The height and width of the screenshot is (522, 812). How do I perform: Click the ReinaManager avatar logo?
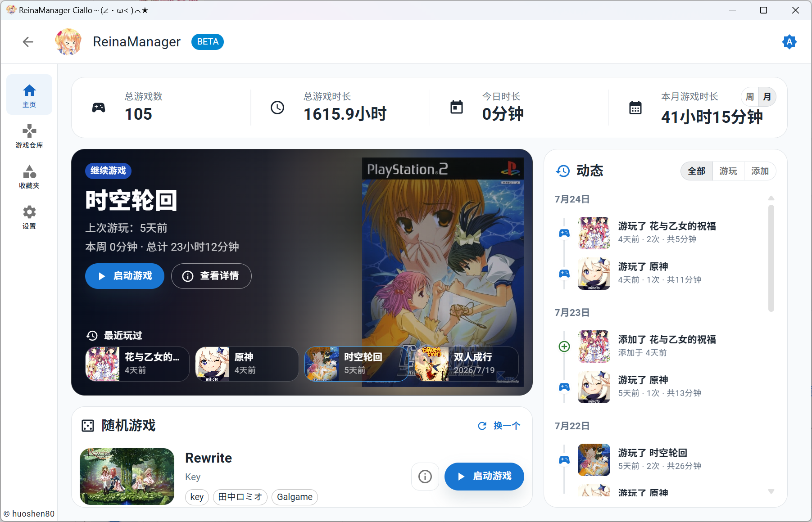pyautogui.click(x=68, y=42)
